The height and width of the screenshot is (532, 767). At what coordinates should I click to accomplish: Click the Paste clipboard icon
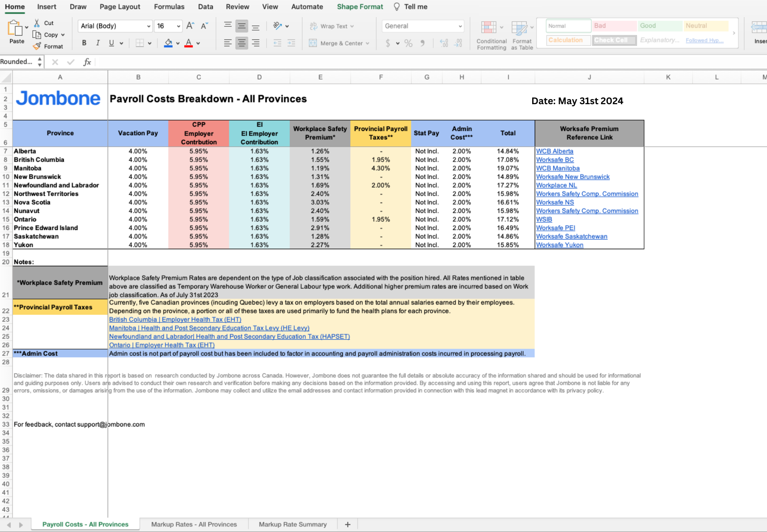tap(15, 28)
